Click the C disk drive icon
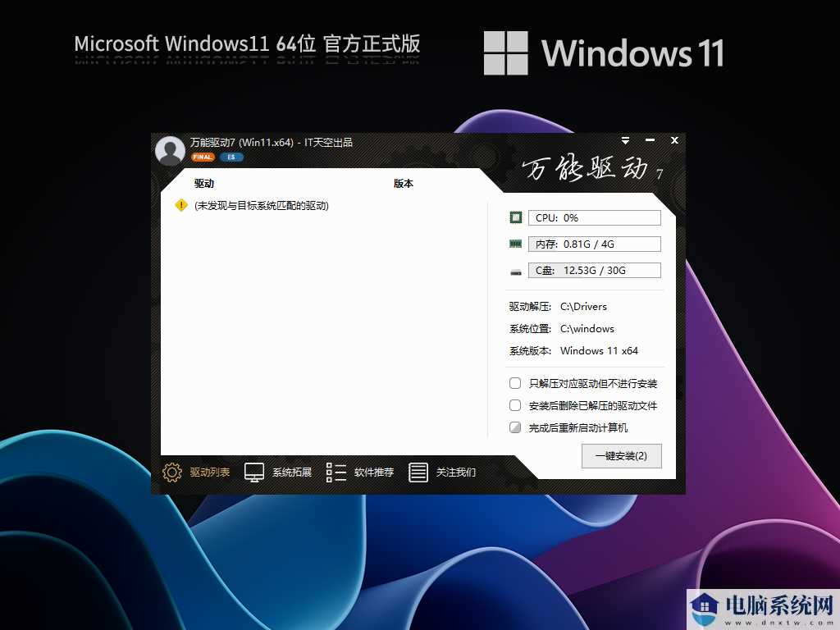This screenshot has height=630, width=840. [x=515, y=272]
